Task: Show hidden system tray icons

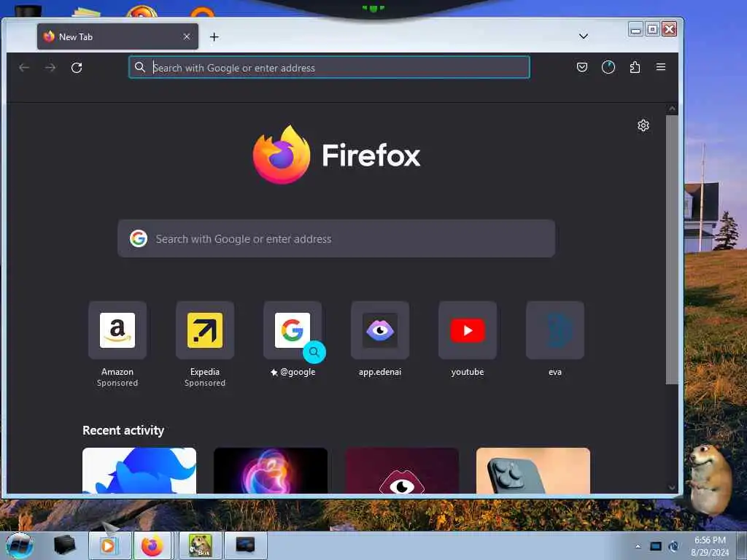Action: (x=638, y=546)
